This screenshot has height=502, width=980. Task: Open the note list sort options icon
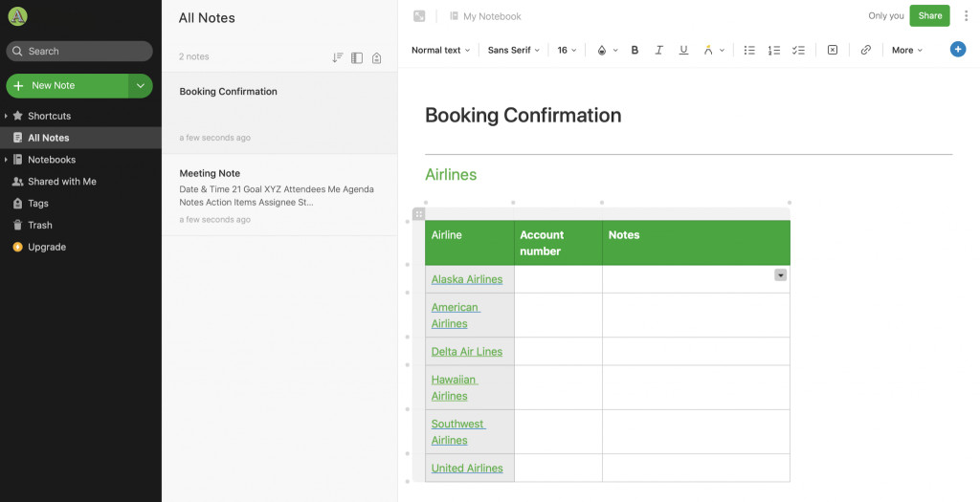tap(338, 57)
